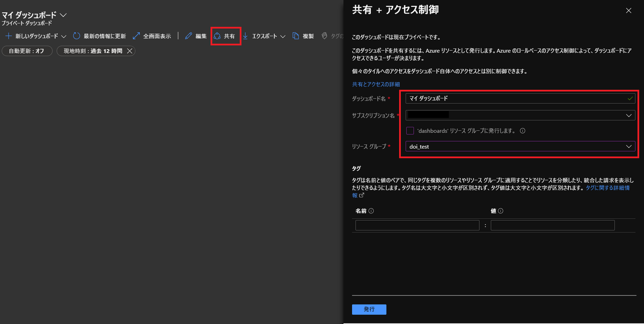This screenshot has height=324, width=644.
Task: Click the タグ icon in the toolbar
Action: [324, 36]
